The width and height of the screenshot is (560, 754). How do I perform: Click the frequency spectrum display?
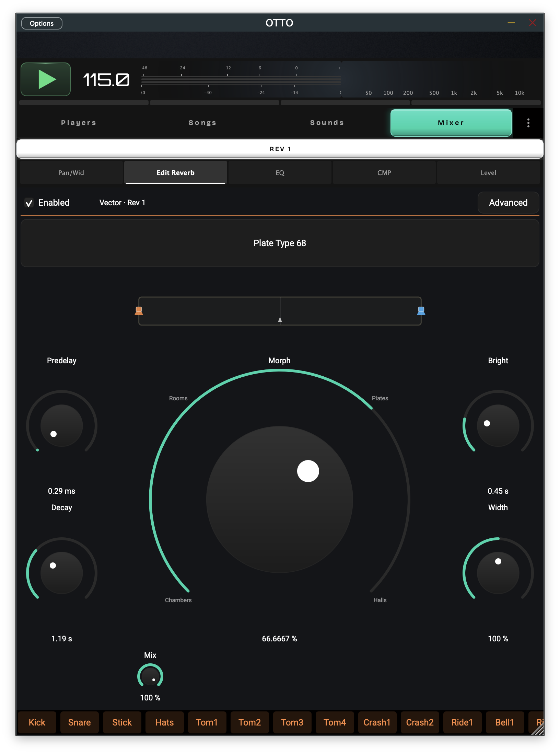[x=442, y=80]
